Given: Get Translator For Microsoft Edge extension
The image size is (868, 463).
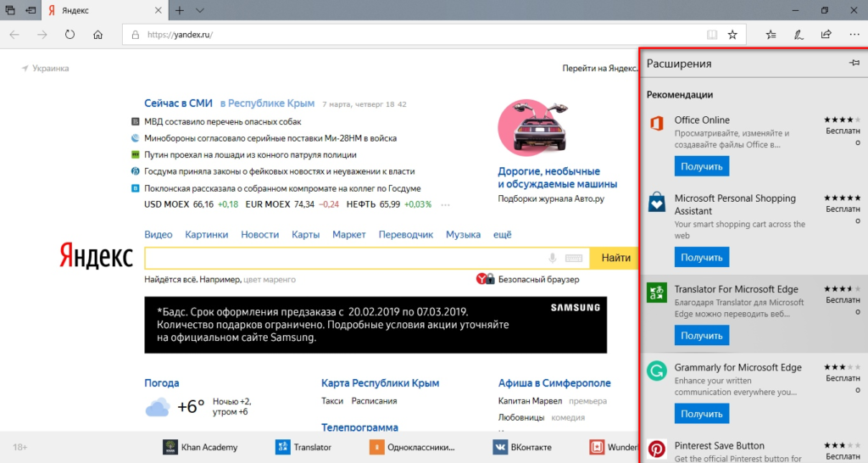Looking at the screenshot, I should pos(701,335).
